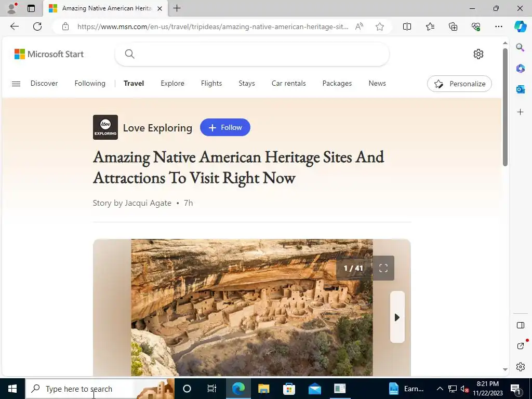Click the scrollbar down arrow
Image resolution: width=532 pixels, height=399 pixels.
505,369
